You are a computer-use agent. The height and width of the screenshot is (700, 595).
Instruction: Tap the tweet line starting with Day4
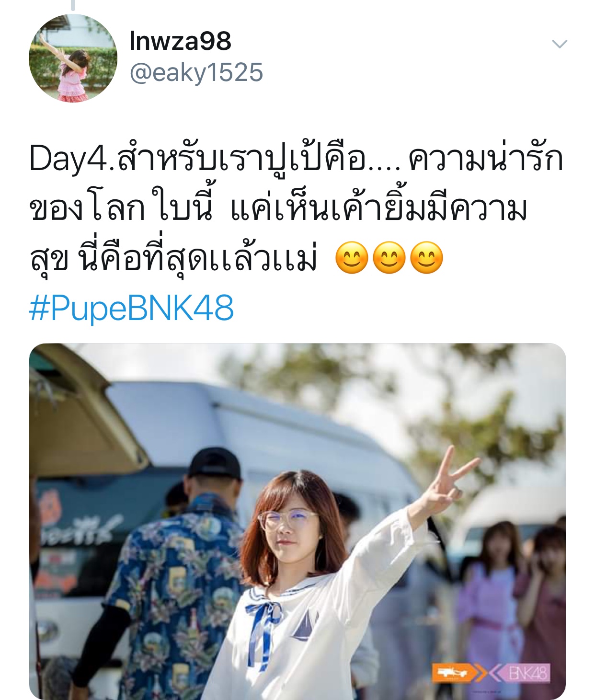[x=296, y=159]
